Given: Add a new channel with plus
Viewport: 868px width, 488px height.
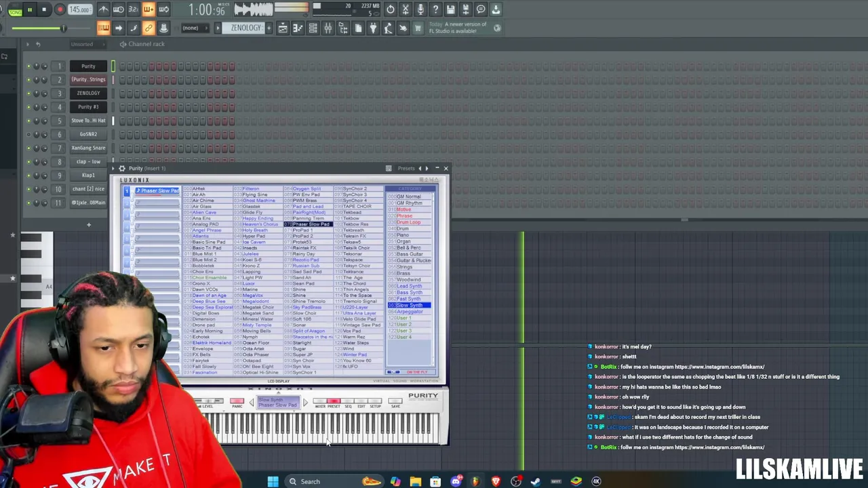Looking at the screenshot, I should tap(88, 224).
